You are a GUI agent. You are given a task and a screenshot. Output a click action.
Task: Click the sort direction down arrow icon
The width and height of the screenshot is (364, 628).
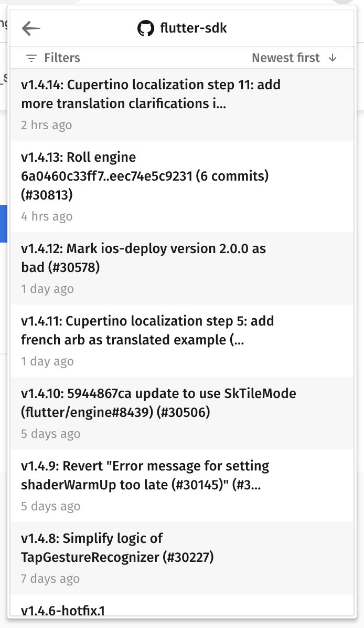point(333,58)
